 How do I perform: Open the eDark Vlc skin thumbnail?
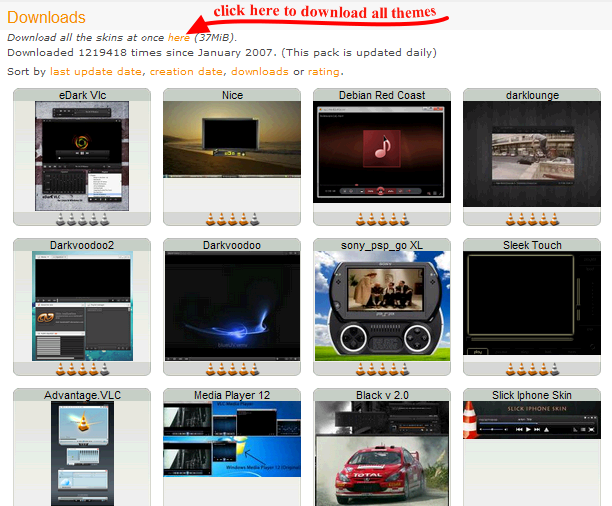tap(82, 156)
